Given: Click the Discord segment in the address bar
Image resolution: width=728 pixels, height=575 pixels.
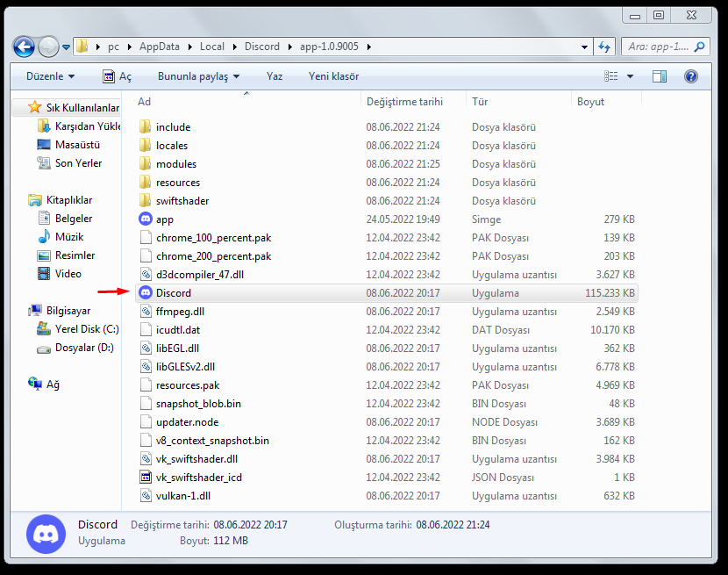Looking at the screenshot, I should tap(262, 47).
